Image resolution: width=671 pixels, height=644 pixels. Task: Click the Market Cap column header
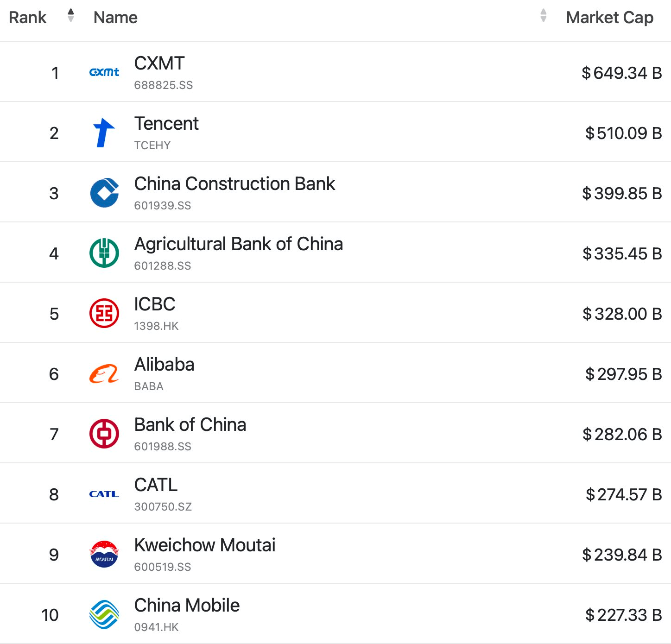pos(610,18)
